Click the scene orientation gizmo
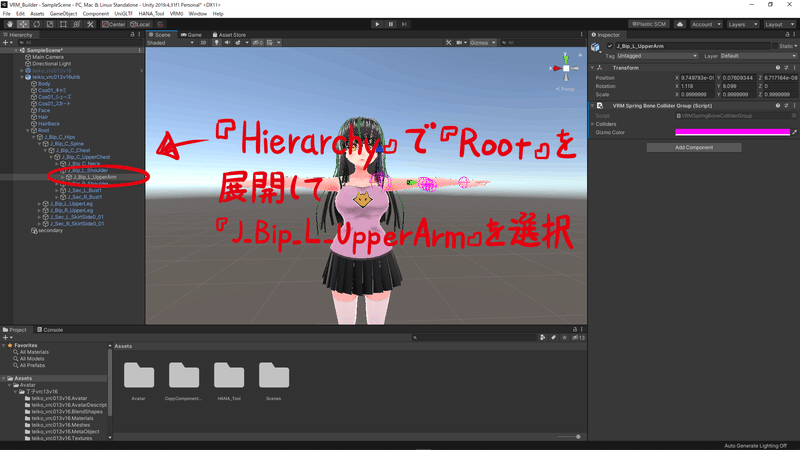The height and width of the screenshot is (450, 800). point(566,67)
